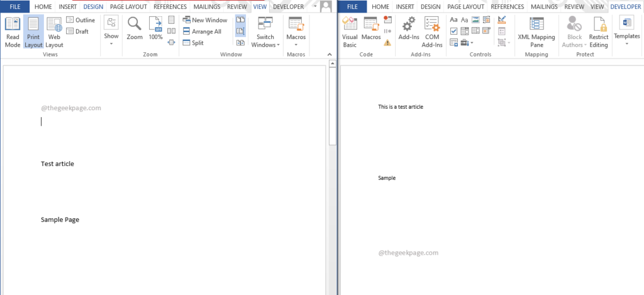Image resolution: width=644 pixels, height=295 pixels.
Task: Click Arrange All button
Action: (x=202, y=31)
